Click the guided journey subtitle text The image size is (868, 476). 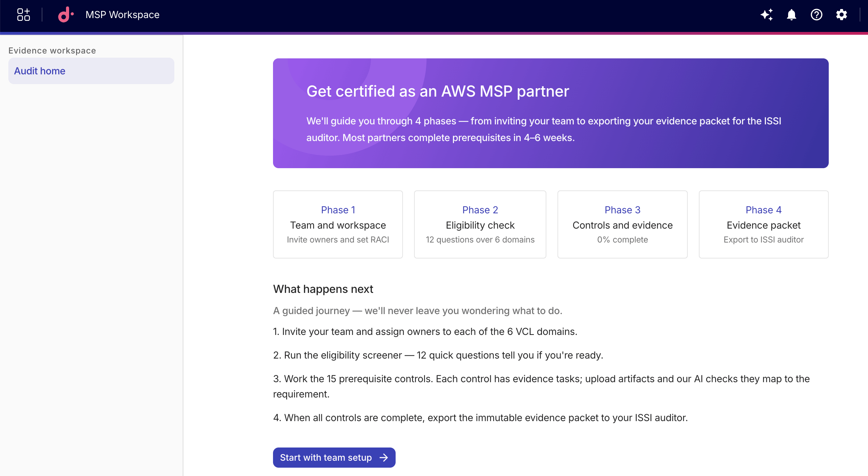[418, 311]
